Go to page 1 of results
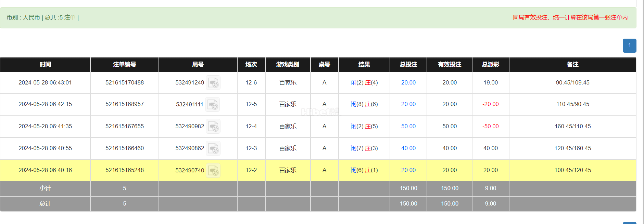This screenshot has height=224, width=644. 629,45
